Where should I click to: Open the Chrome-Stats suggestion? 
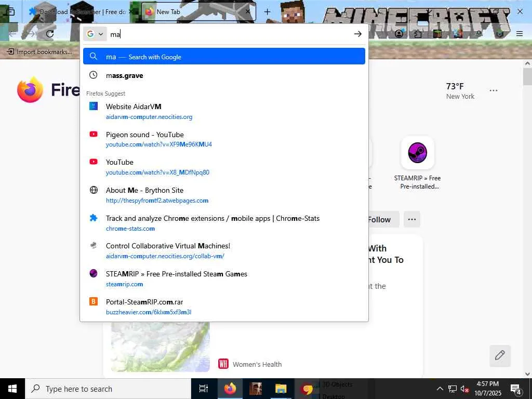coord(224,223)
